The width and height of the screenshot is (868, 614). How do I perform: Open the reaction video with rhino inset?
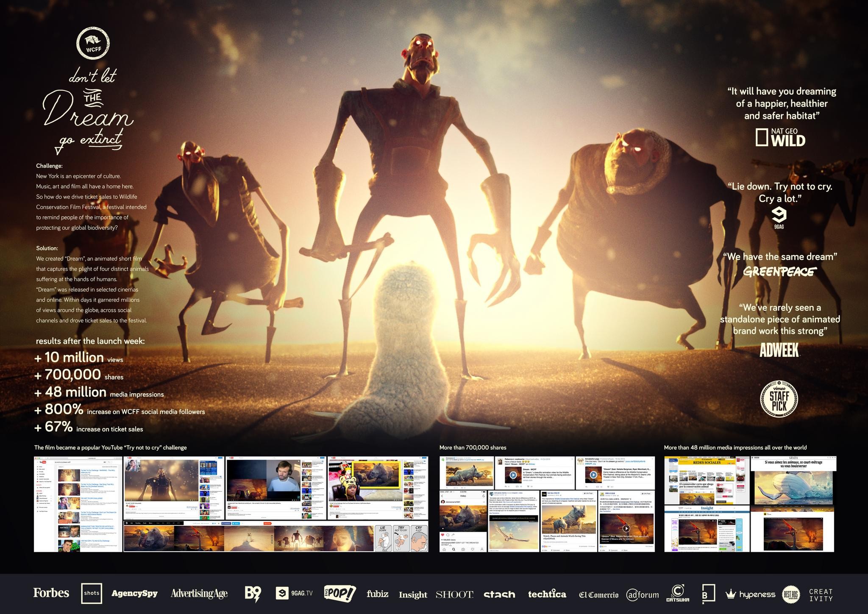(x=378, y=488)
